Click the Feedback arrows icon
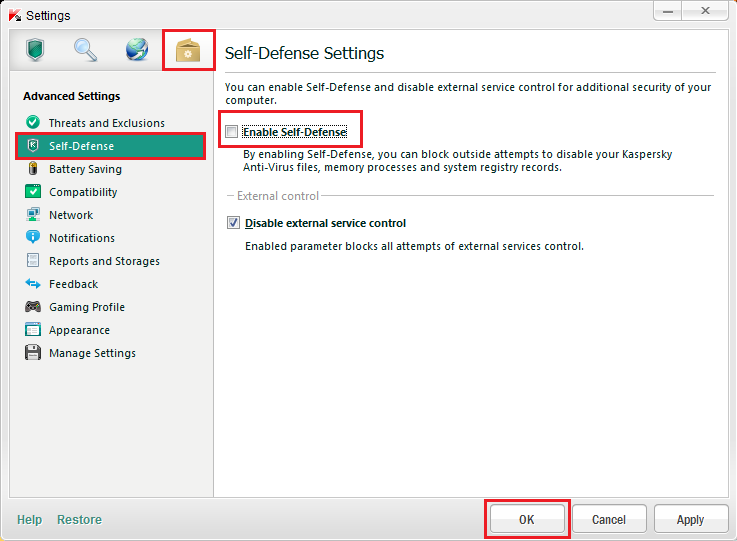 point(33,283)
